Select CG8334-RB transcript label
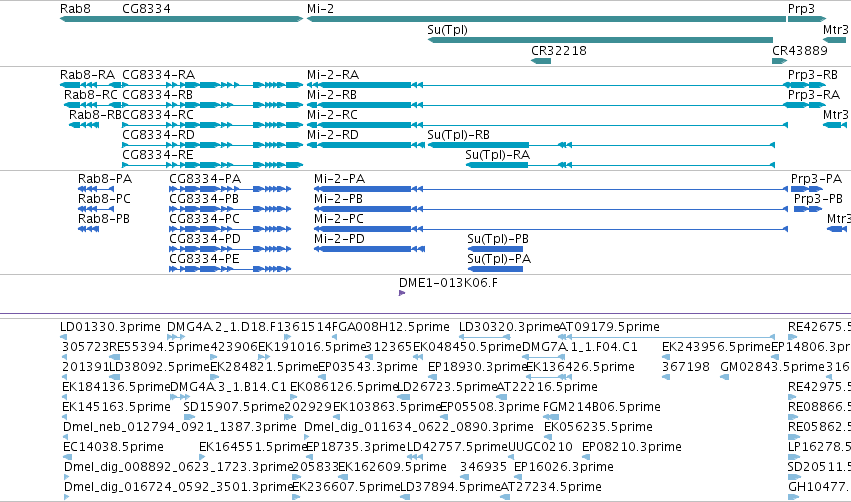Image resolution: width=851 pixels, height=502 pixels. click(x=157, y=95)
